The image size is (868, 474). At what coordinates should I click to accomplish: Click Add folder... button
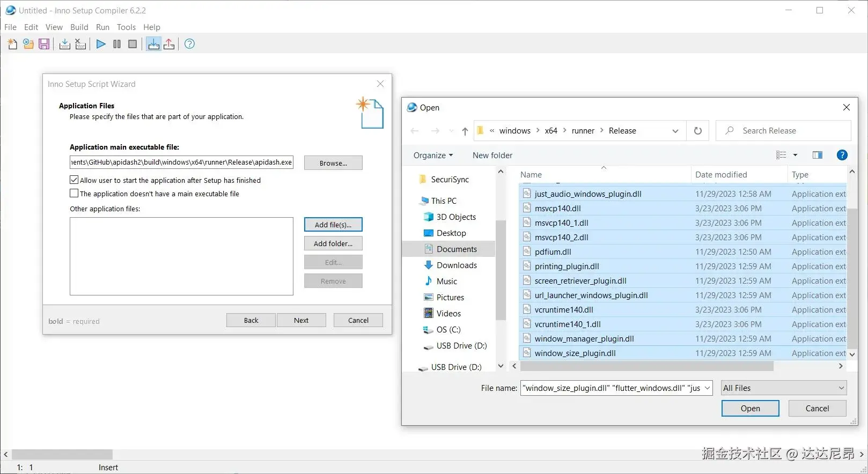tap(333, 243)
